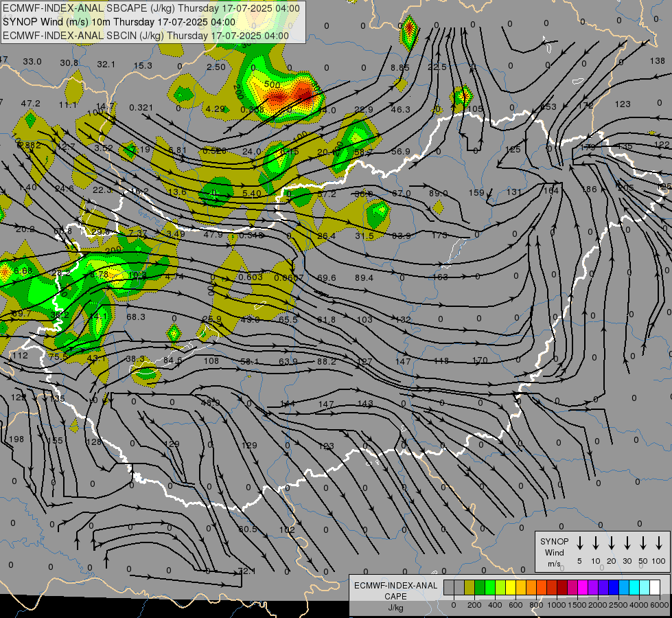672x618 pixels.
Task: Click the 1000 tick label in CAPE legend
Action: pyautogui.click(x=556, y=605)
